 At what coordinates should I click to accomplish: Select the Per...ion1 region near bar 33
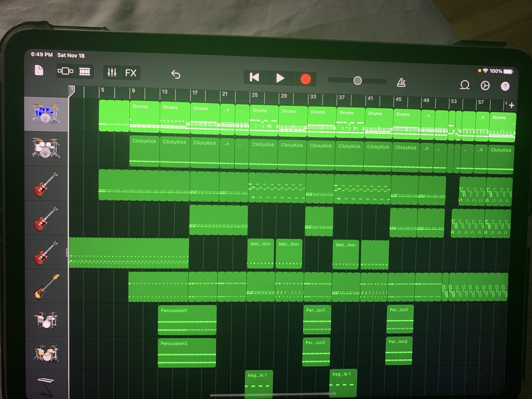tap(317, 320)
